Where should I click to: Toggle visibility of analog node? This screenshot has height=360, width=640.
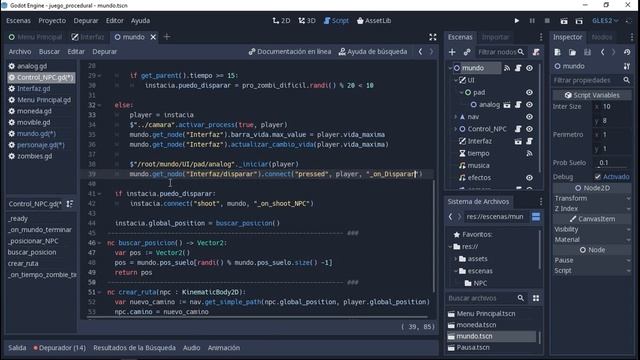pyautogui.click(x=529, y=104)
